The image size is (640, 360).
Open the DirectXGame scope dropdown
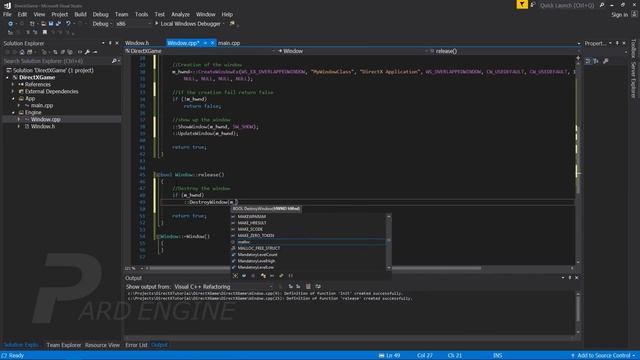click(x=200, y=51)
